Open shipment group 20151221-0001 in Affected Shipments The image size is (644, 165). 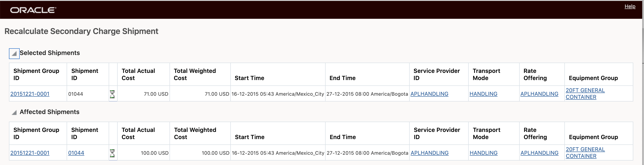(30, 153)
